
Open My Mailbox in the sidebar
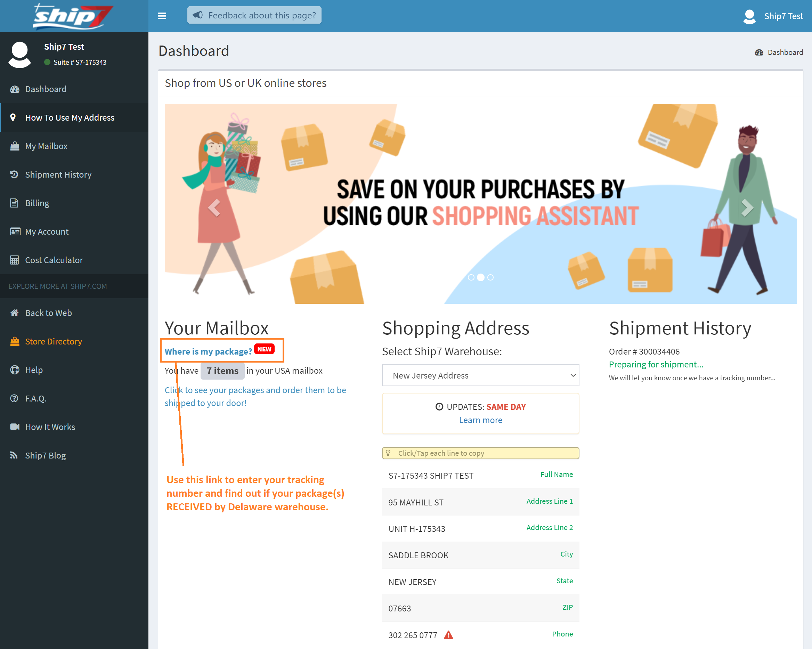click(46, 146)
